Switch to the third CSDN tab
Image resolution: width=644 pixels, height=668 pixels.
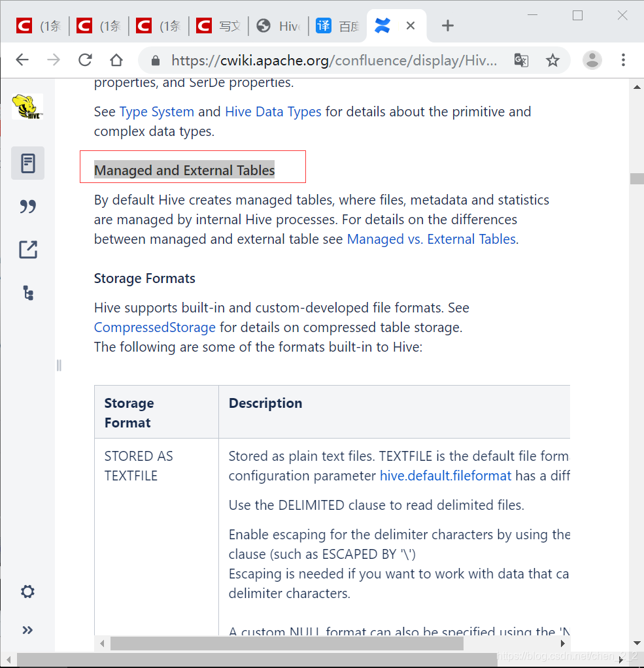[x=158, y=26]
